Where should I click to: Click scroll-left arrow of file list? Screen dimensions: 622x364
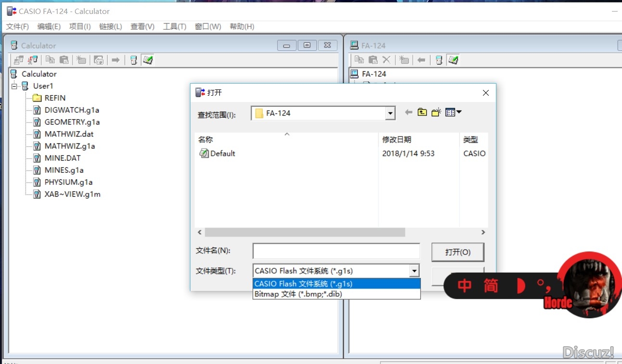point(200,232)
